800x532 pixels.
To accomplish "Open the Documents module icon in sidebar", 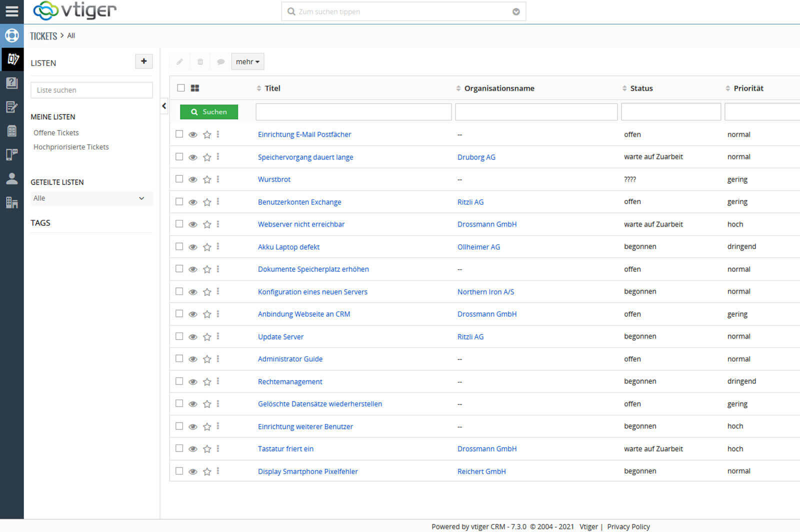I will [x=12, y=130].
